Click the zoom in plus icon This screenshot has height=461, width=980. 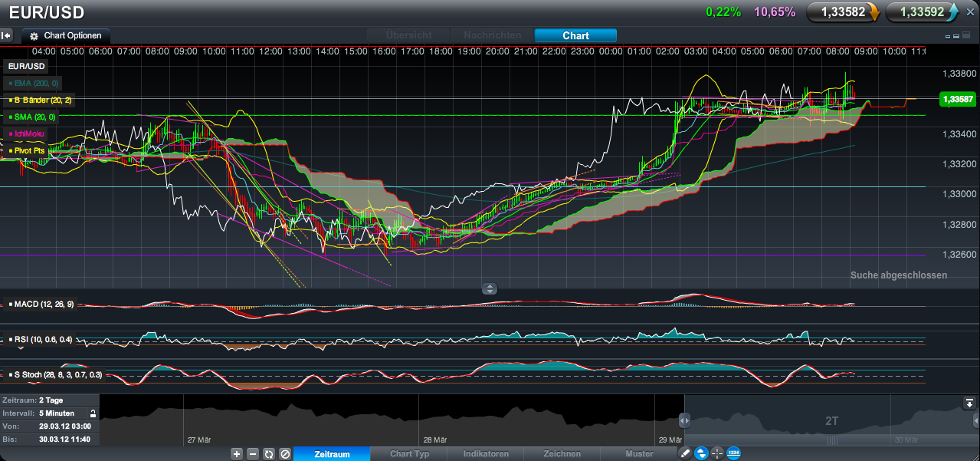point(237,453)
